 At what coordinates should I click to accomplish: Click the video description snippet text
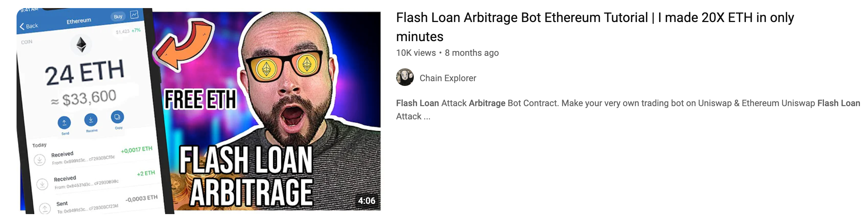point(628,109)
